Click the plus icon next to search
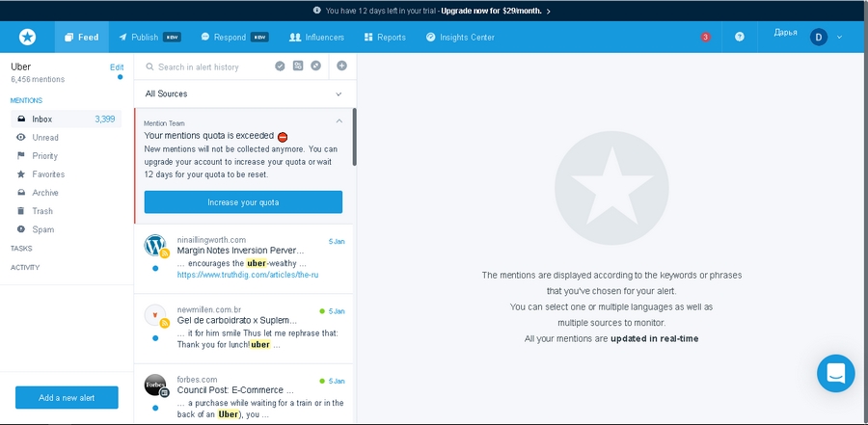Screen dimensions: 868x425 [341, 66]
